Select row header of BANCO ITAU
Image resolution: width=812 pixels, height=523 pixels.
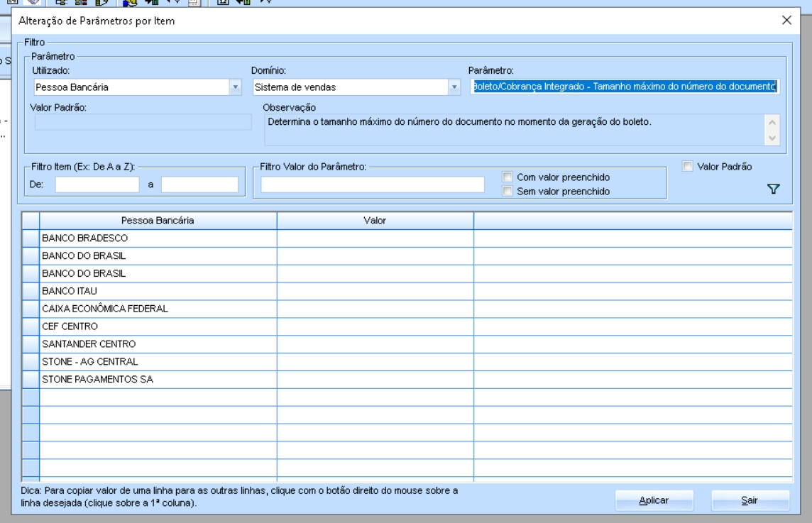click(x=31, y=291)
